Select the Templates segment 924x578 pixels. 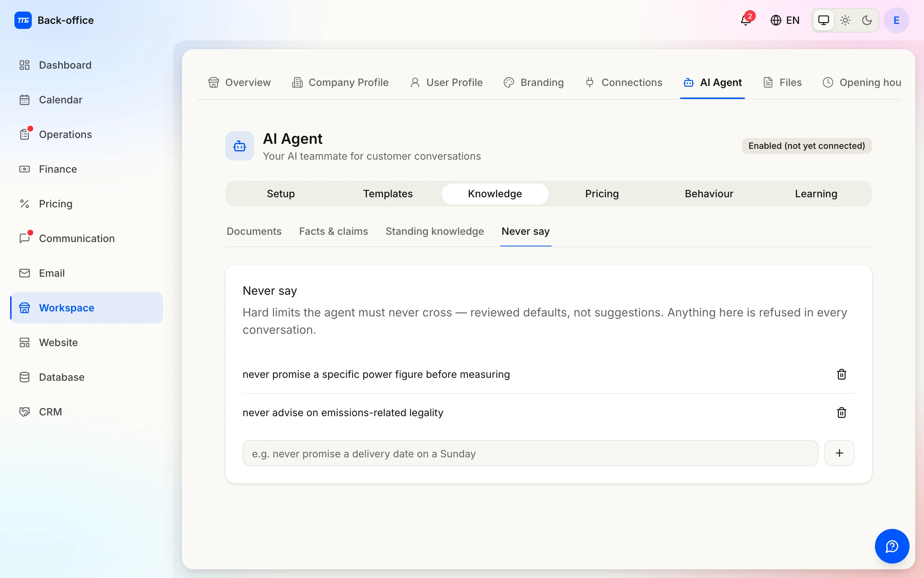(x=388, y=194)
